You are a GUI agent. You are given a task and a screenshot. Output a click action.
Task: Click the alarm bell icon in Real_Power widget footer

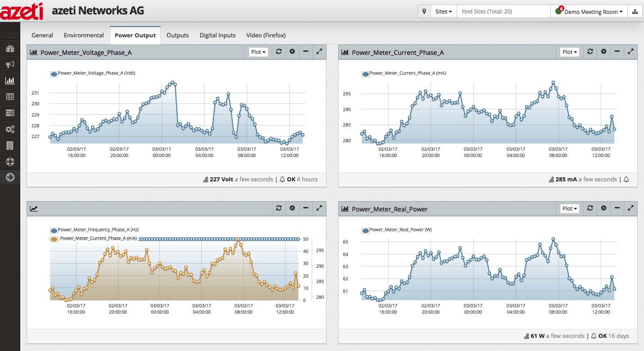[x=594, y=336]
